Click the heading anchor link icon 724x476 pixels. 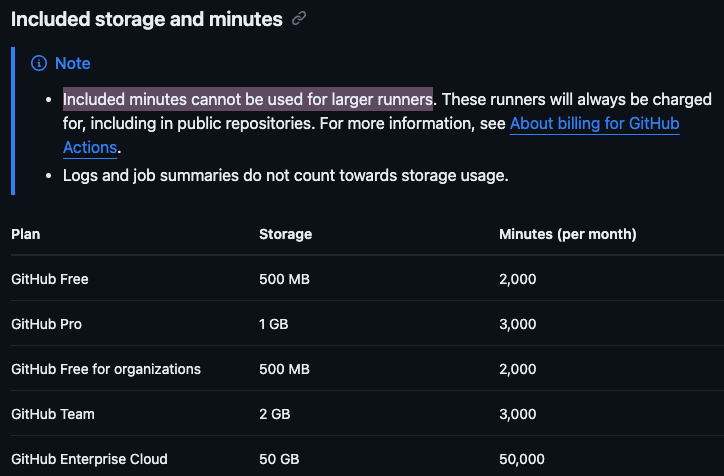point(299,19)
